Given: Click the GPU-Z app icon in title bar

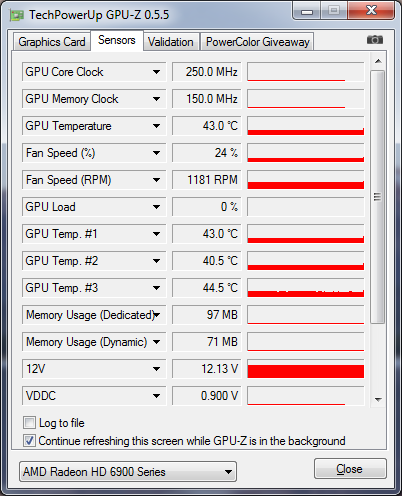Looking at the screenshot, I should (x=17, y=15).
